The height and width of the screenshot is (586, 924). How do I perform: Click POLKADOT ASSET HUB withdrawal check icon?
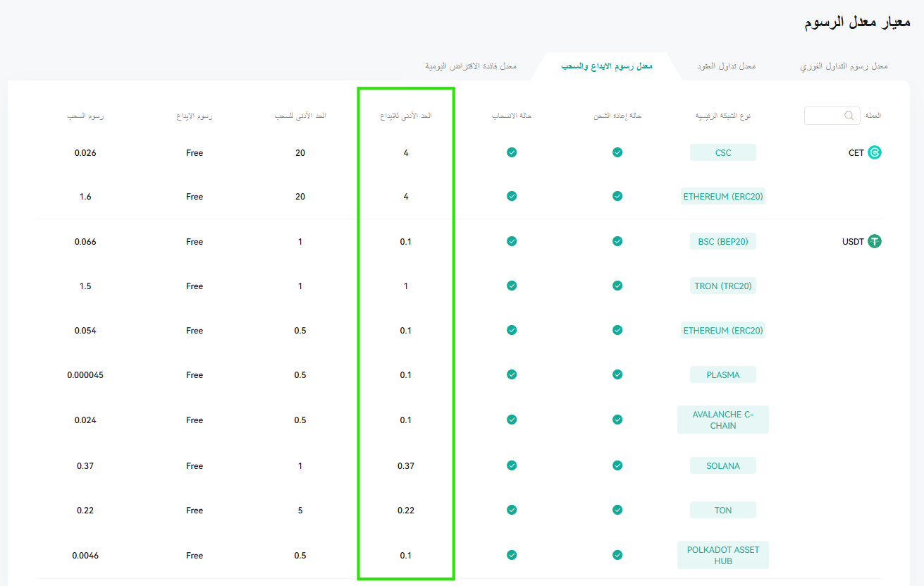coord(512,555)
